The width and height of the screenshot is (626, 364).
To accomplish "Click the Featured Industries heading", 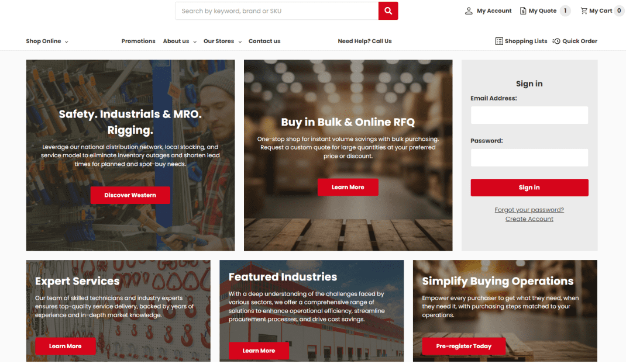I will tap(283, 277).
